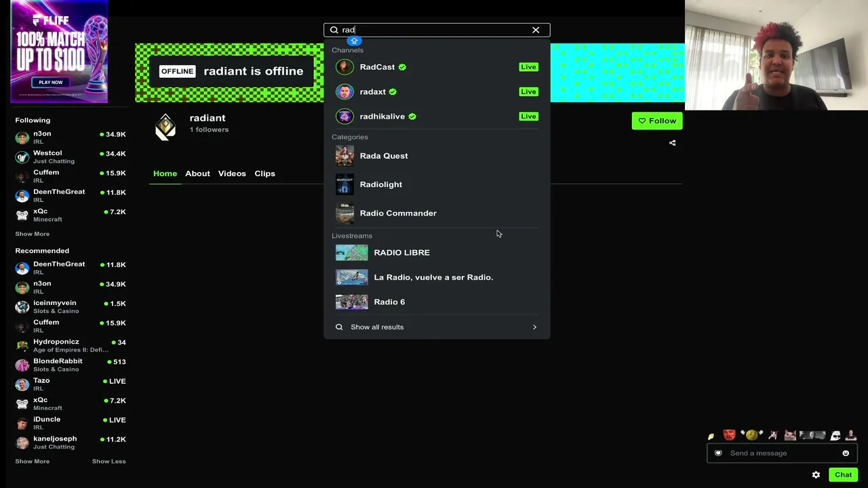Insert the open-mouth cat face emote

tap(790, 435)
